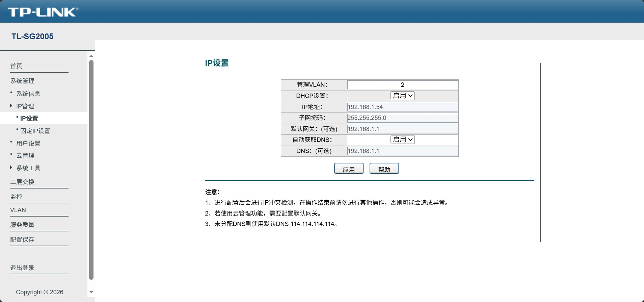Open the 服务质量 menu section
The width and height of the screenshot is (644, 302).
(22, 225)
